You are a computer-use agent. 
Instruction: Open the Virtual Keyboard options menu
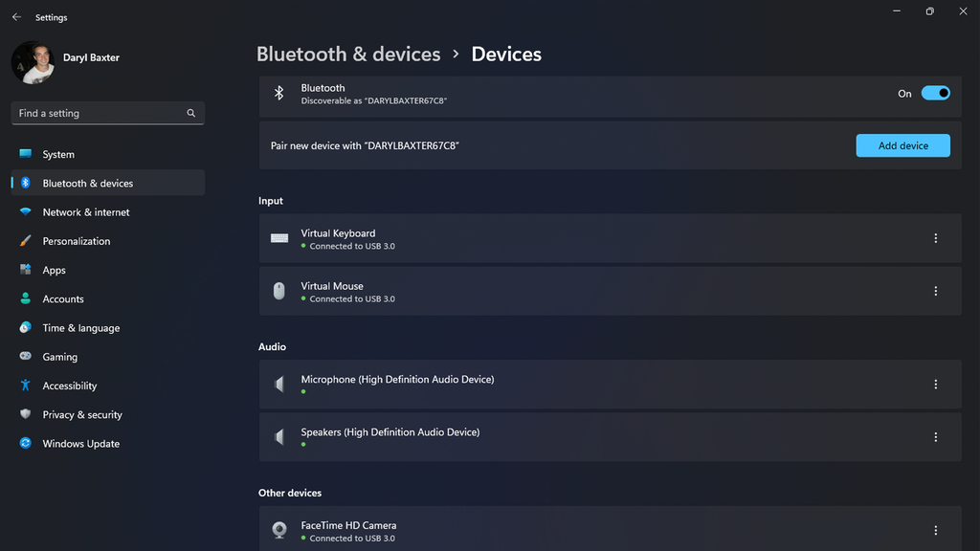(936, 238)
